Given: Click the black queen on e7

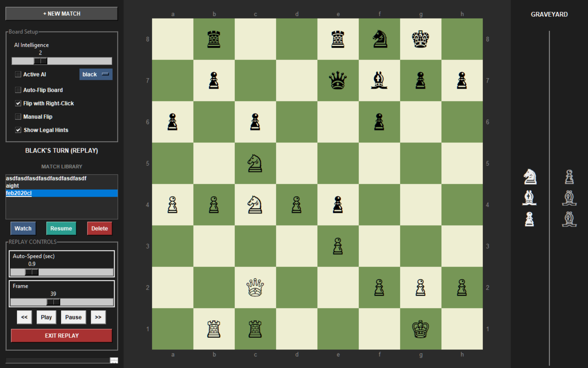Looking at the screenshot, I should point(338,80).
